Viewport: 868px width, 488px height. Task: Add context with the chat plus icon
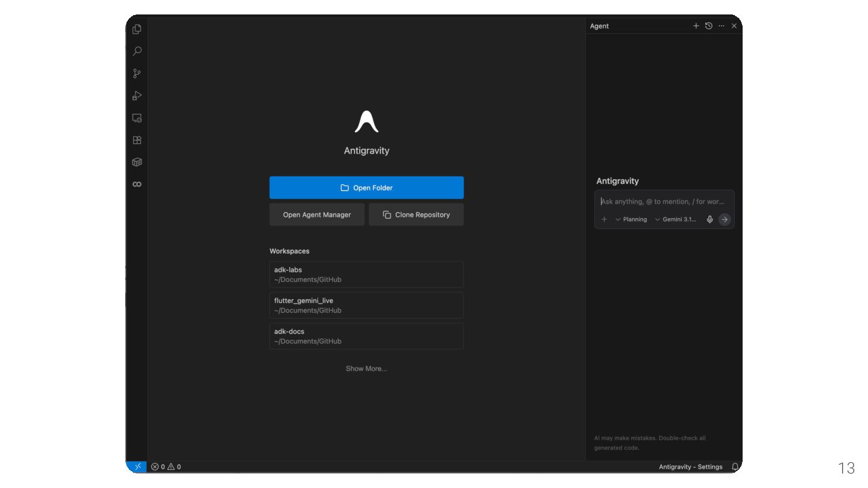point(604,219)
